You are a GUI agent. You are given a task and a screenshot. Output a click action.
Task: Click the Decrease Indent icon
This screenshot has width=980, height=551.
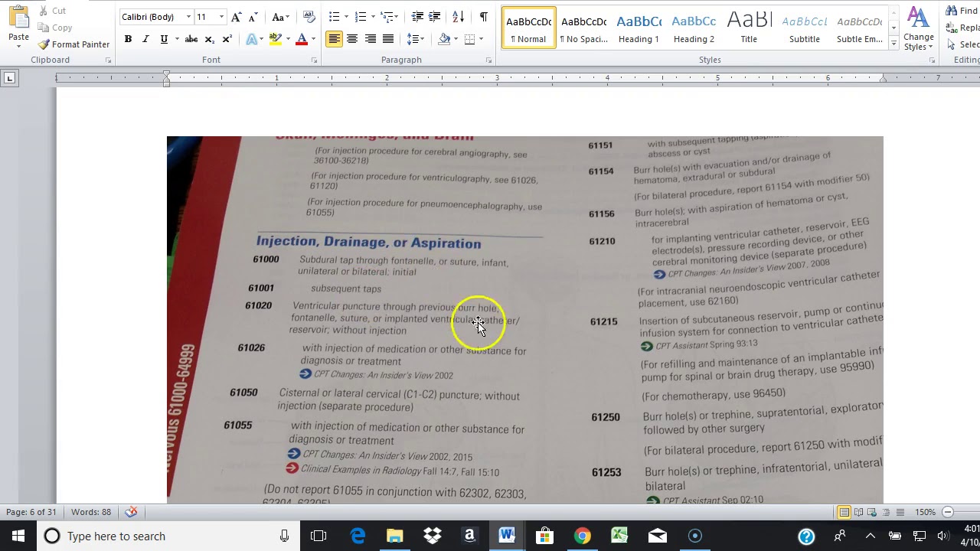416,17
